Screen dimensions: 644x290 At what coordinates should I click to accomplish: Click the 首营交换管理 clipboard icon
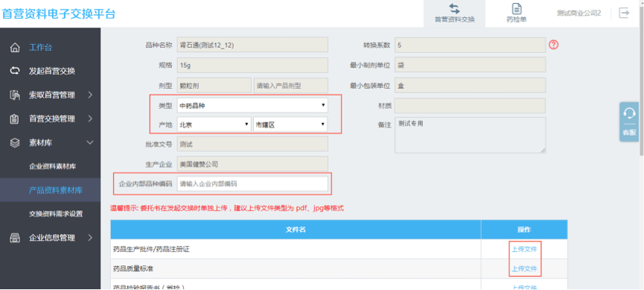point(15,119)
